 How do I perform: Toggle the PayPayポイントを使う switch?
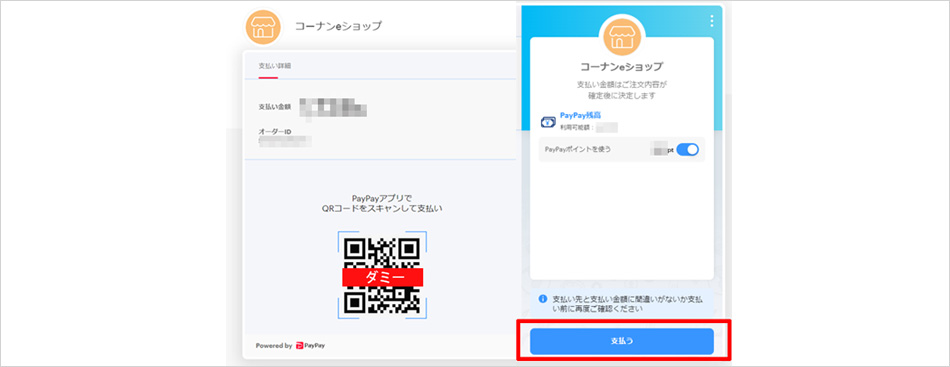point(687,150)
